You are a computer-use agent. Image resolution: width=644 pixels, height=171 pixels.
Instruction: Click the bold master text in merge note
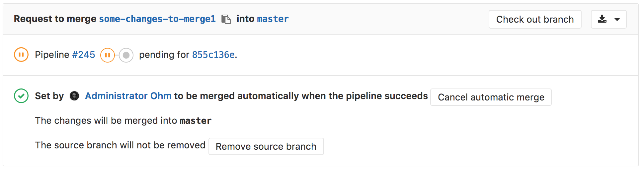196,121
